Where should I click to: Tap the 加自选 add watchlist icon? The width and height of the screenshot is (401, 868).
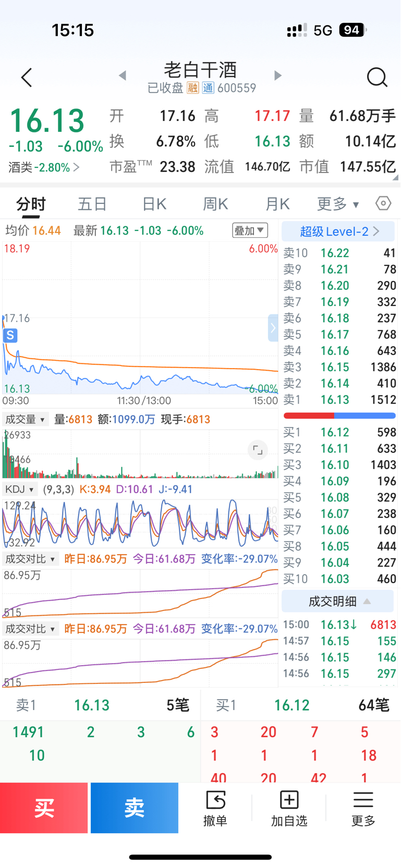(x=289, y=808)
